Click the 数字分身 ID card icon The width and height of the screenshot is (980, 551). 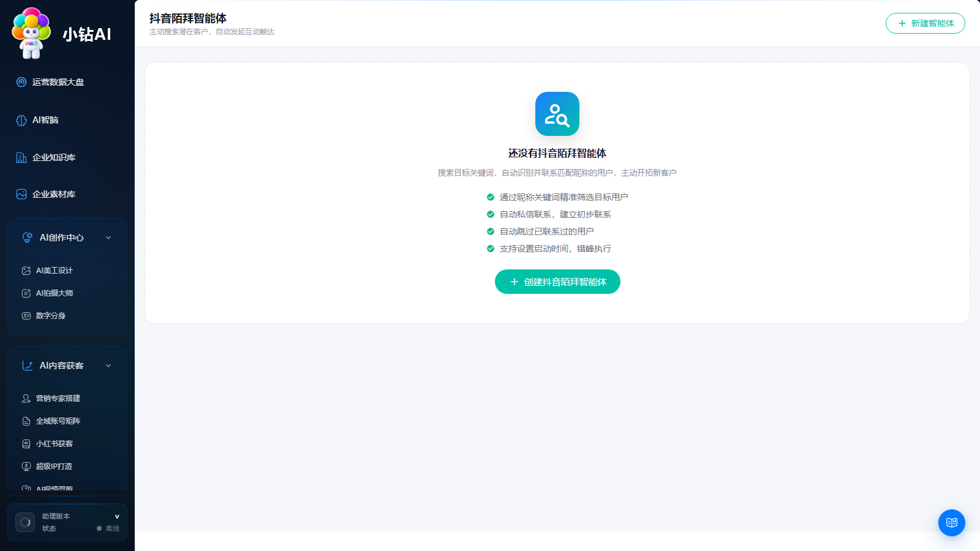[26, 316]
